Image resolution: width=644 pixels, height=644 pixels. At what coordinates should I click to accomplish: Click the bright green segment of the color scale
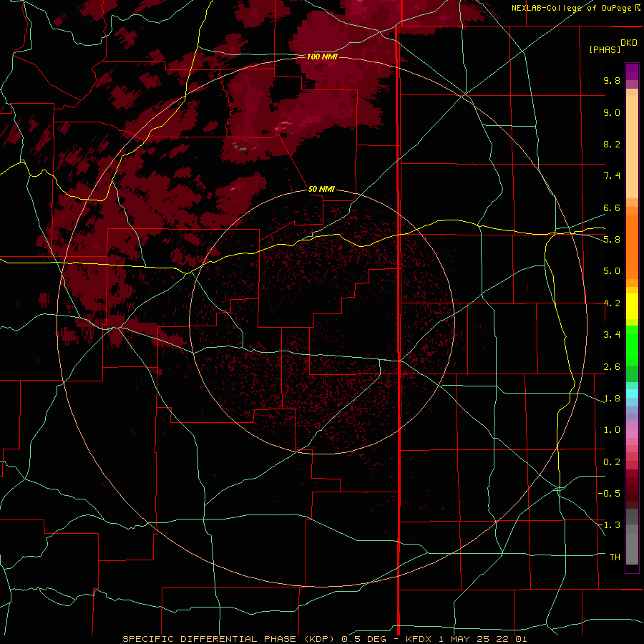click(x=632, y=346)
